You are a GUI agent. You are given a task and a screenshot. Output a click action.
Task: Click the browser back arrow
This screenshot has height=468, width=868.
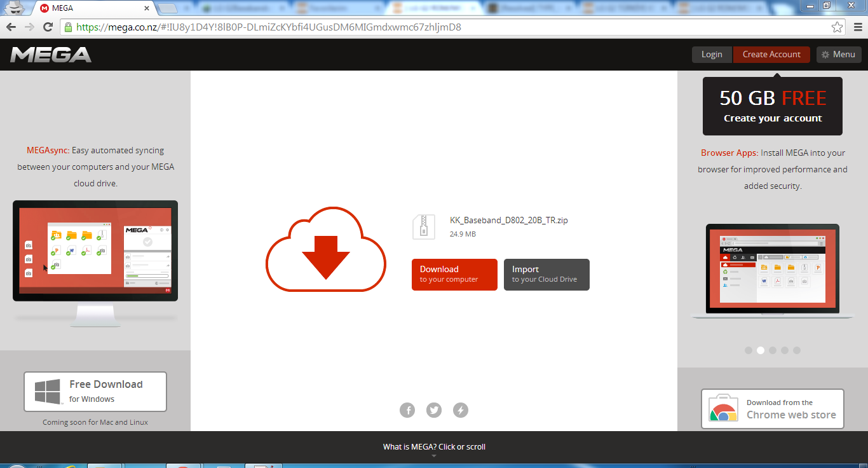(11, 27)
